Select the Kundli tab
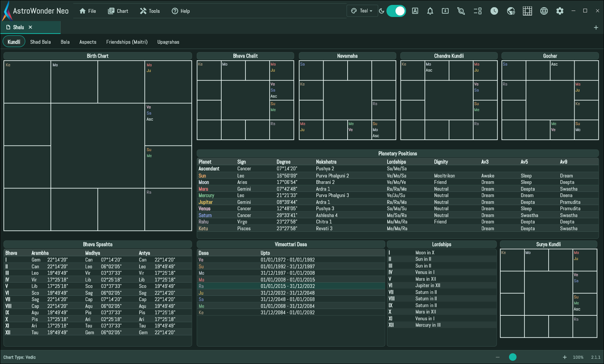 (x=14, y=42)
